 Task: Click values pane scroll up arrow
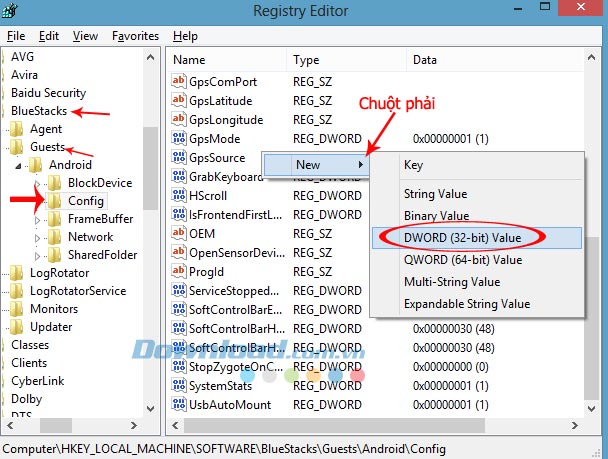[591, 58]
